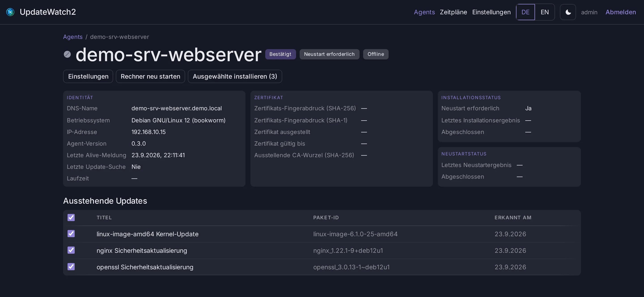The height and width of the screenshot is (297, 644).
Task: Click the demo-srv-webserver page heading
Action: pyautogui.click(x=168, y=54)
